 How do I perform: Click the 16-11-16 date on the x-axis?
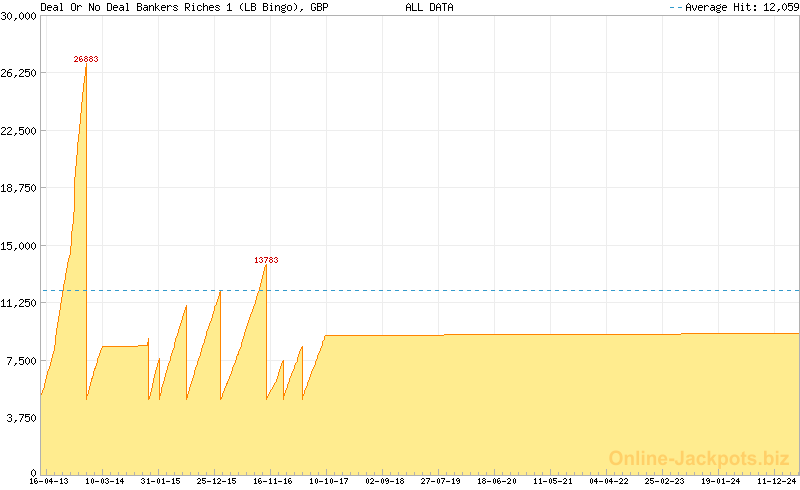pyautogui.click(x=272, y=481)
